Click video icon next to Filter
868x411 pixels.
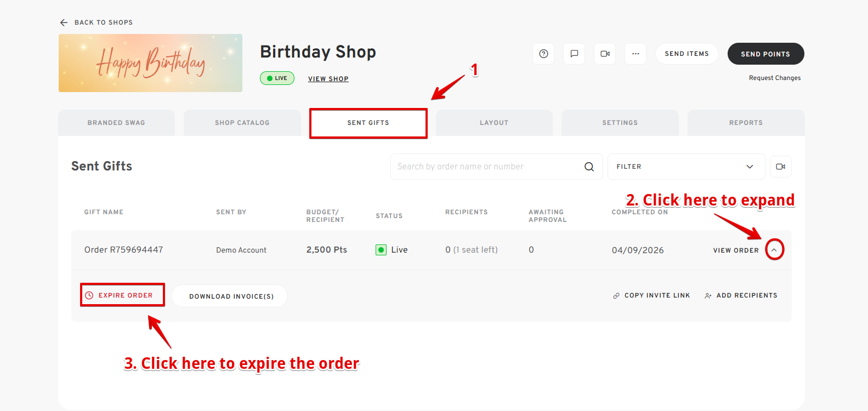tap(780, 167)
